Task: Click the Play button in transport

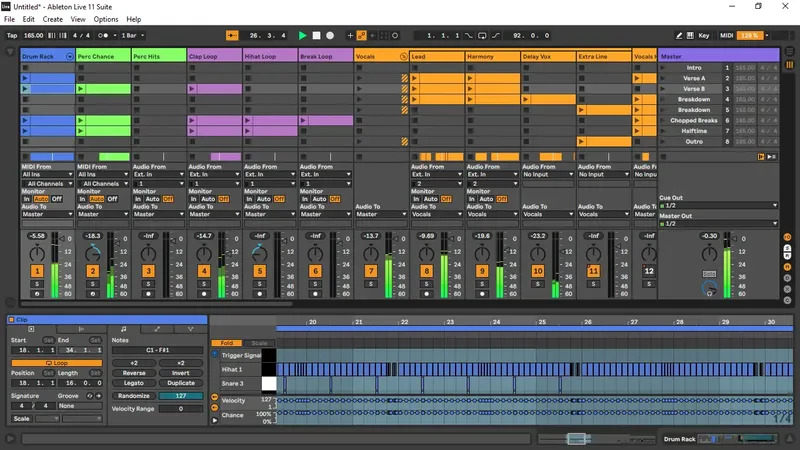Action: (303, 36)
